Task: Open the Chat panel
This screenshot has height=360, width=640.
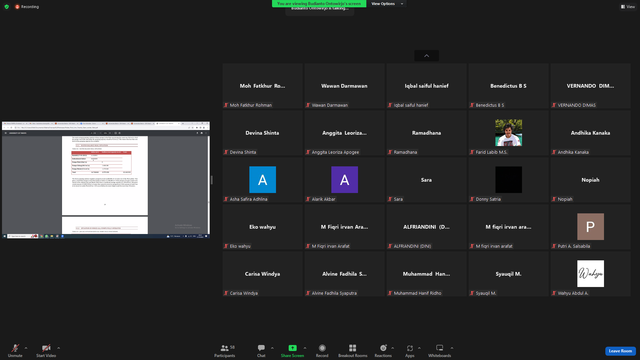Action: coord(261,350)
